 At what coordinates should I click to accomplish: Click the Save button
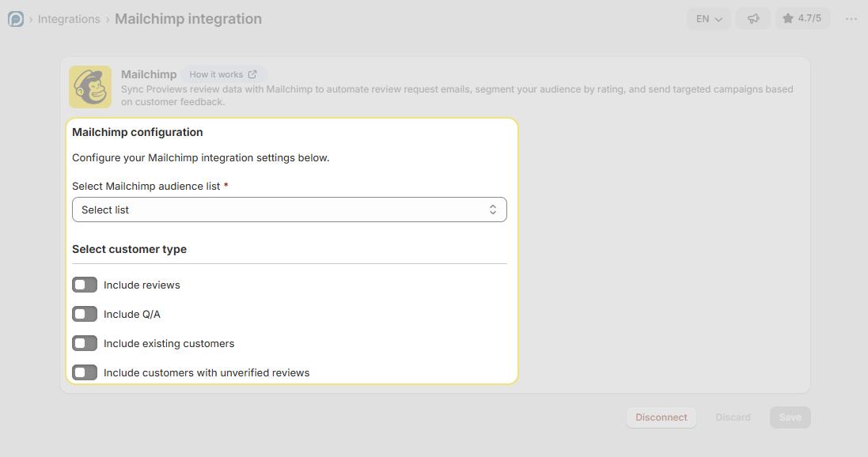coord(790,417)
